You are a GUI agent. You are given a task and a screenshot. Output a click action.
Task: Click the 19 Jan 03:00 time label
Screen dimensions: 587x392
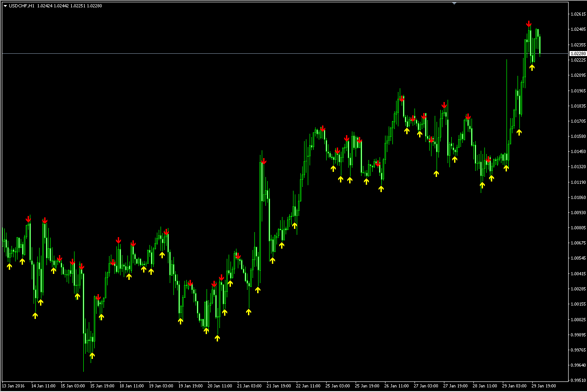coord(161,386)
